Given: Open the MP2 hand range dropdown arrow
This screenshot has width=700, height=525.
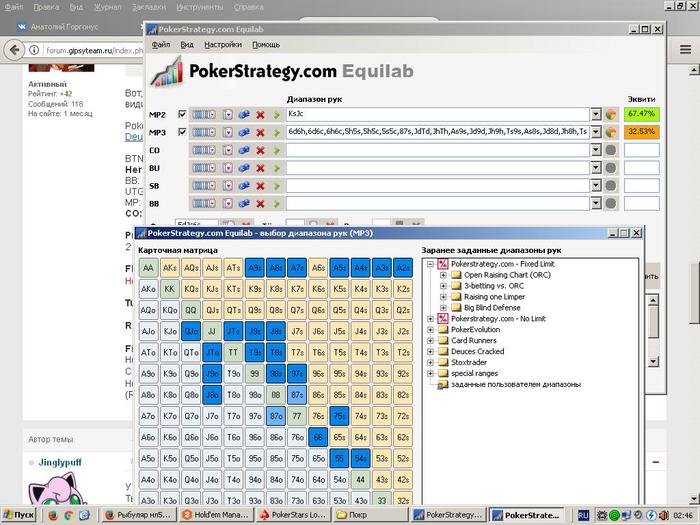Looking at the screenshot, I should pos(596,115).
